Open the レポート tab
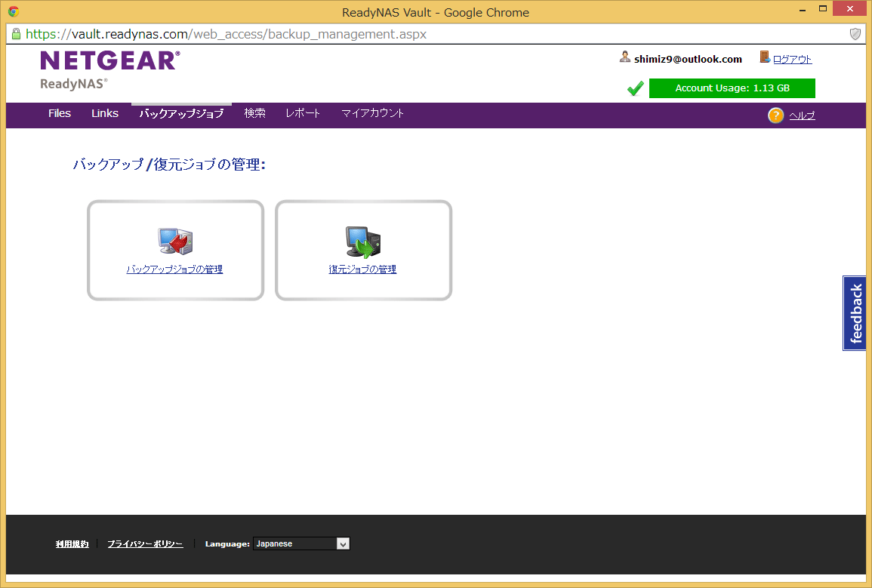This screenshot has width=872, height=588. [x=303, y=113]
